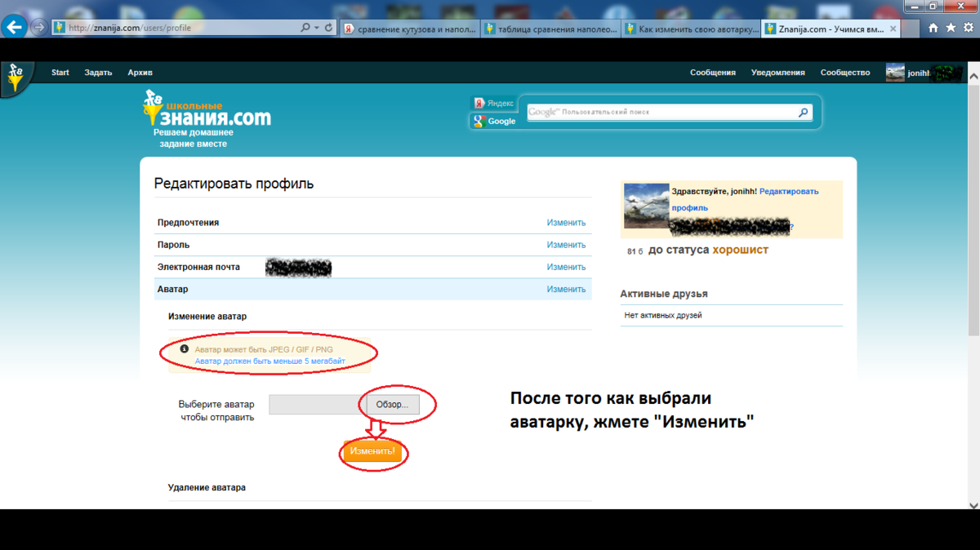
Task: Click the browser back arrow button
Action: (x=15, y=27)
